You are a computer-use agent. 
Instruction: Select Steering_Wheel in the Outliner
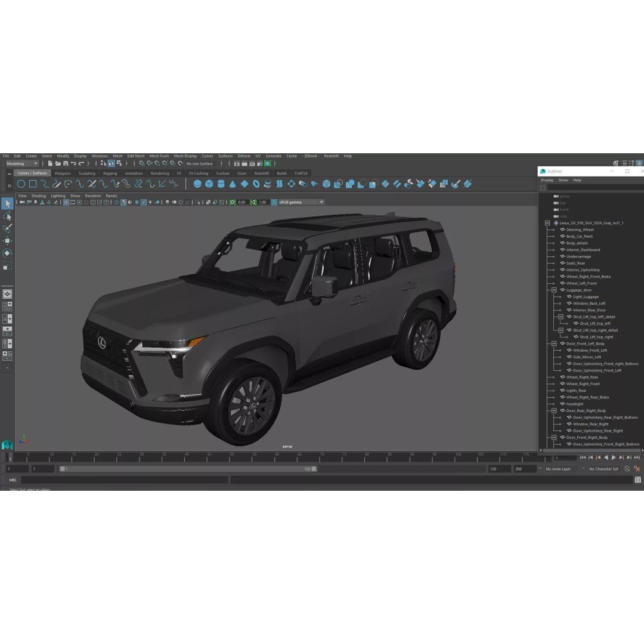tap(580, 230)
